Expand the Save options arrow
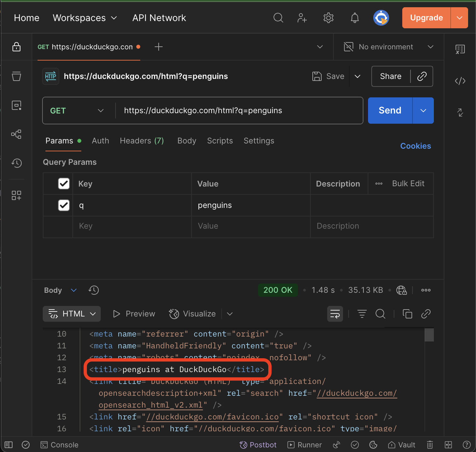The image size is (476, 452). [357, 76]
